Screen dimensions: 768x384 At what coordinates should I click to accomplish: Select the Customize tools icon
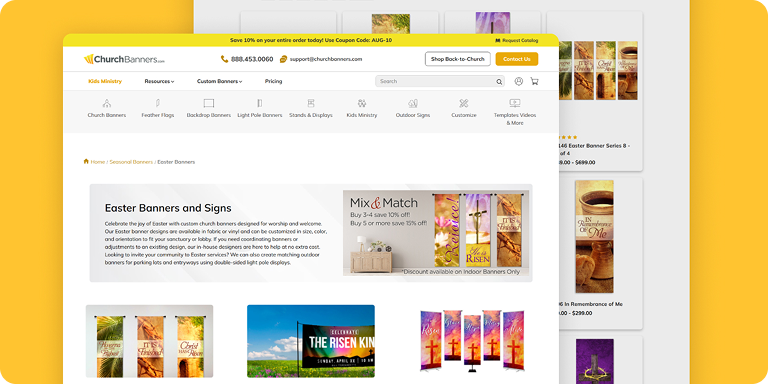pos(464,103)
